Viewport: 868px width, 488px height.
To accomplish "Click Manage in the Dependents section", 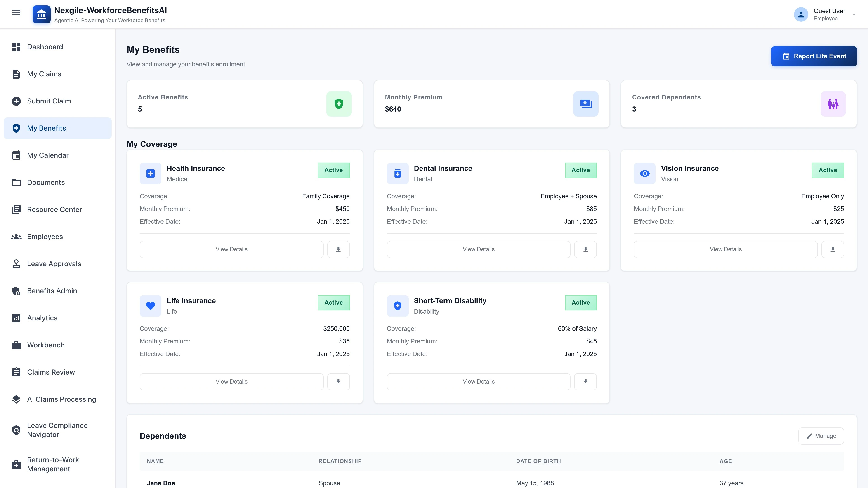I will [821, 435].
